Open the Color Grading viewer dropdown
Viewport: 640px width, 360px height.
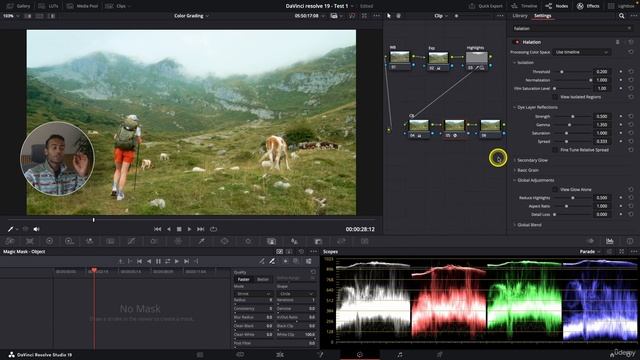tap(191, 16)
